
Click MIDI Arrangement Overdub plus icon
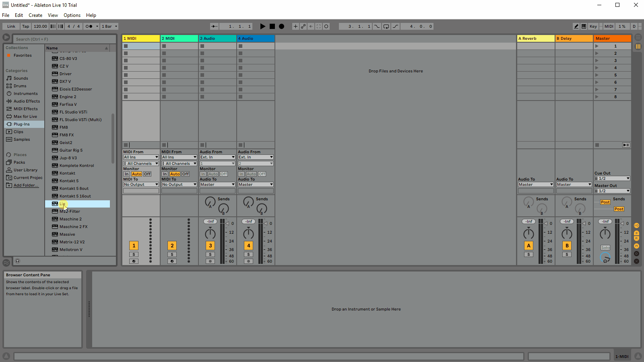pyautogui.click(x=295, y=27)
